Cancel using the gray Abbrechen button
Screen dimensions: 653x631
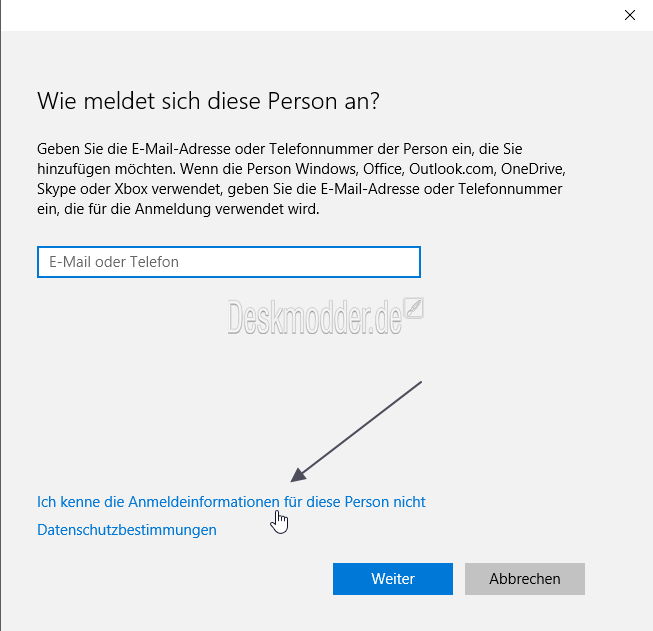pos(525,579)
